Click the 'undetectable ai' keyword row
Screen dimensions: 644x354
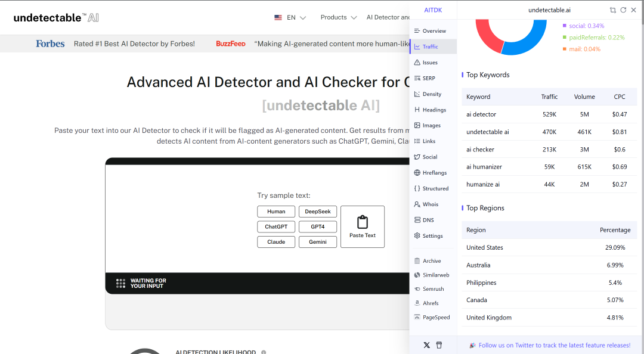point(549,132)
